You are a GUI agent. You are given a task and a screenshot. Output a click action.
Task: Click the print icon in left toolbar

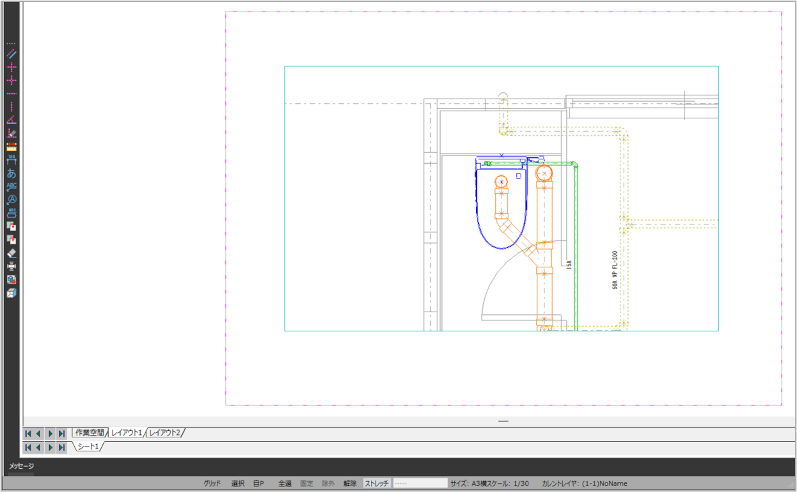[x=12, y=266]
